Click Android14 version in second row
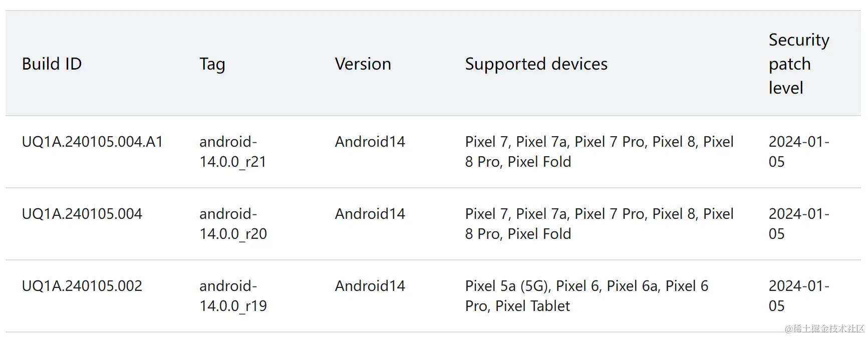The width and height of the screenshot is (868, 337). click(x=370, y=214)
